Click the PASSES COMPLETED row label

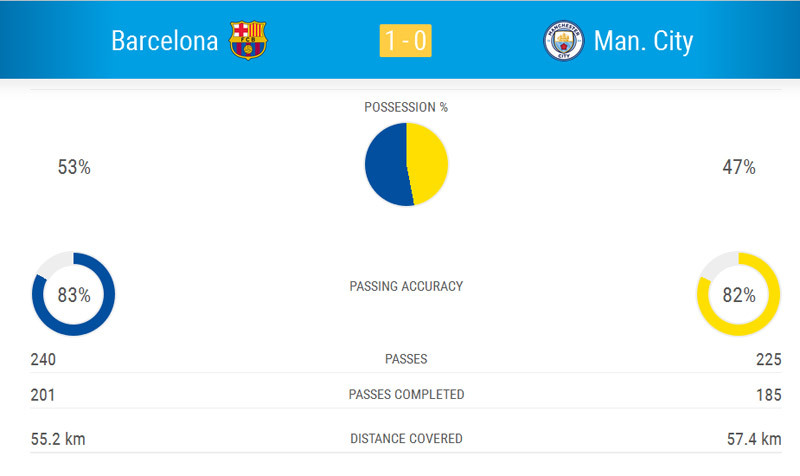coord(406,394)
